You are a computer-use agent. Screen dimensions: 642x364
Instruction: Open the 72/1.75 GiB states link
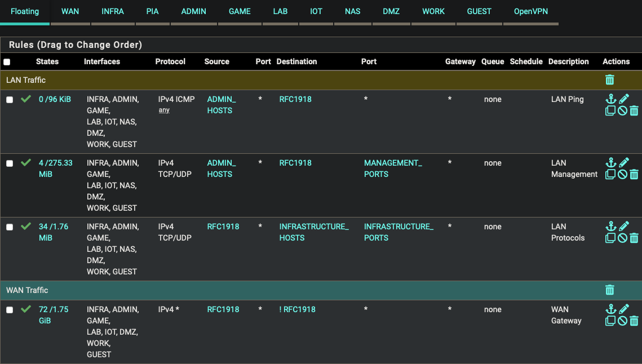[54, 315]
